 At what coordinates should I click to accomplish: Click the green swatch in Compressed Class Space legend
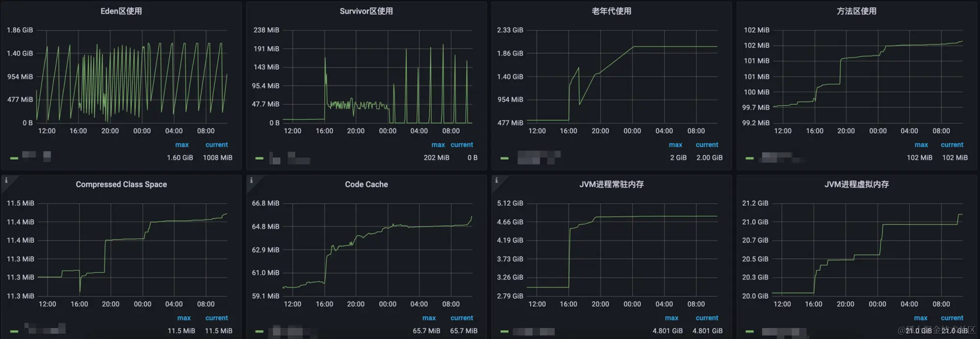[x=14, y=332]
